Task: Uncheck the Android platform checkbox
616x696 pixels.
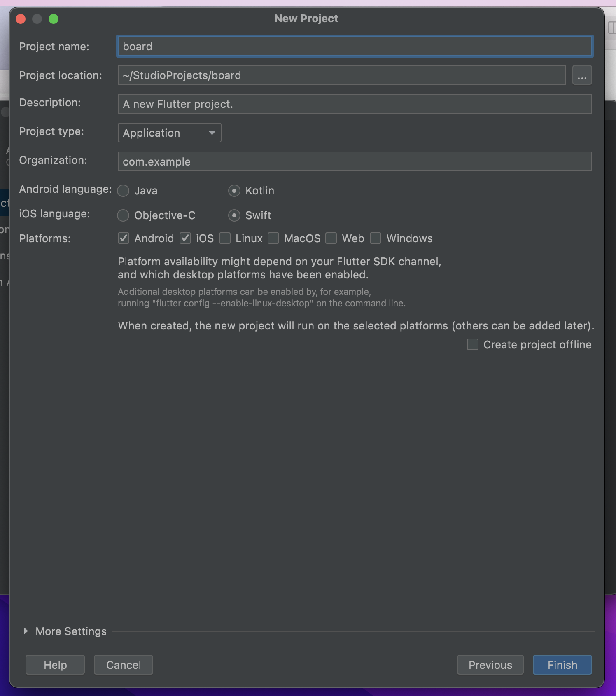Action: [x=124, y=238]
